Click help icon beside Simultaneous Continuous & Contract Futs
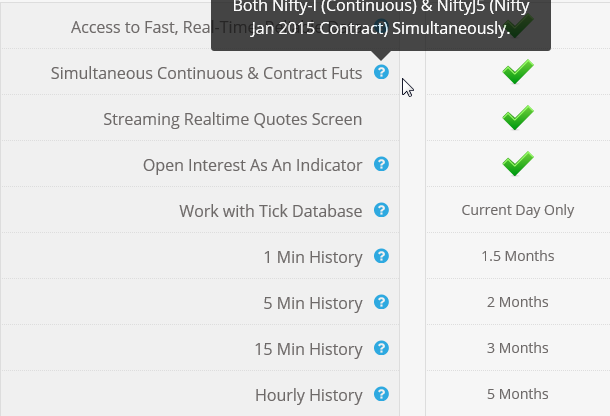Screen dimensions: 610x416 click(x=381, y=72)
